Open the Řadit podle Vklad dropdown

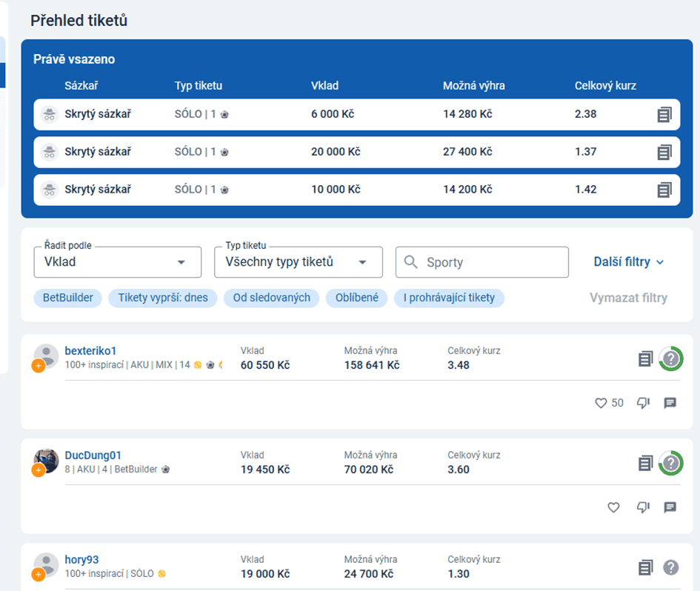[x=118, y=262]
